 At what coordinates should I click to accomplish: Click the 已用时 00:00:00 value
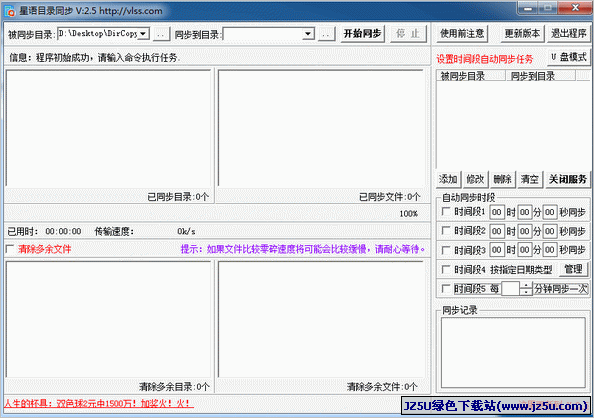[x=63, y=231]
